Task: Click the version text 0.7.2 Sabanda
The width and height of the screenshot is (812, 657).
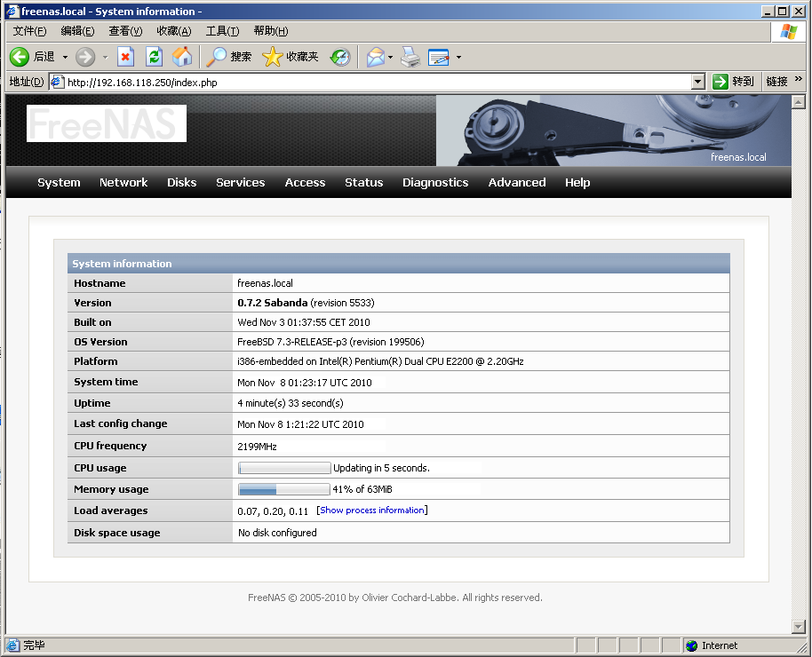Action: (x=273, y=303)
